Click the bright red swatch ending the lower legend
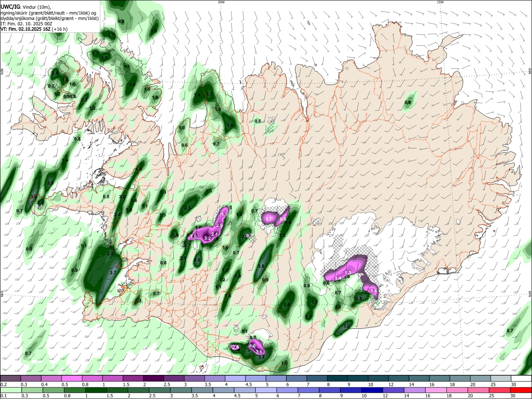This screenshot has width=532, height=399. pos(521,390)
